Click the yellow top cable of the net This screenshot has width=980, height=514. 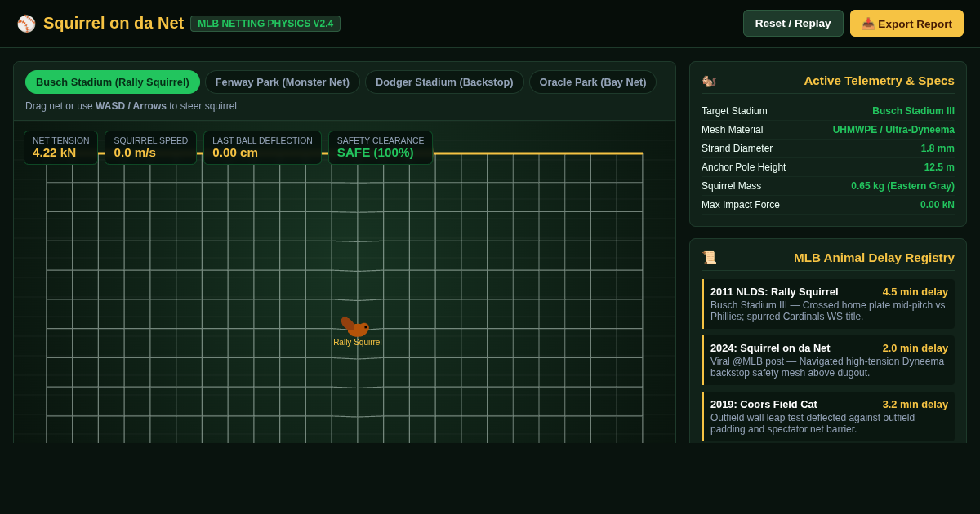click(x=537, y=153)
